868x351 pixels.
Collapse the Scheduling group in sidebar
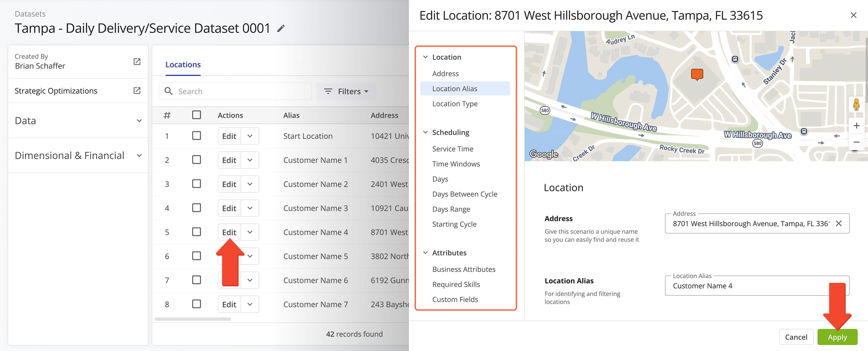425,132
